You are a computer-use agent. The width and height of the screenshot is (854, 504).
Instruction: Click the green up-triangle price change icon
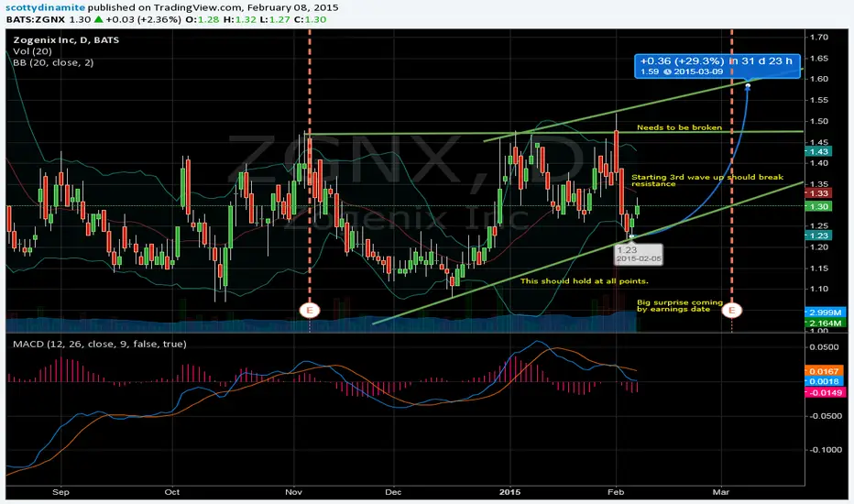[x=99, y=19]
